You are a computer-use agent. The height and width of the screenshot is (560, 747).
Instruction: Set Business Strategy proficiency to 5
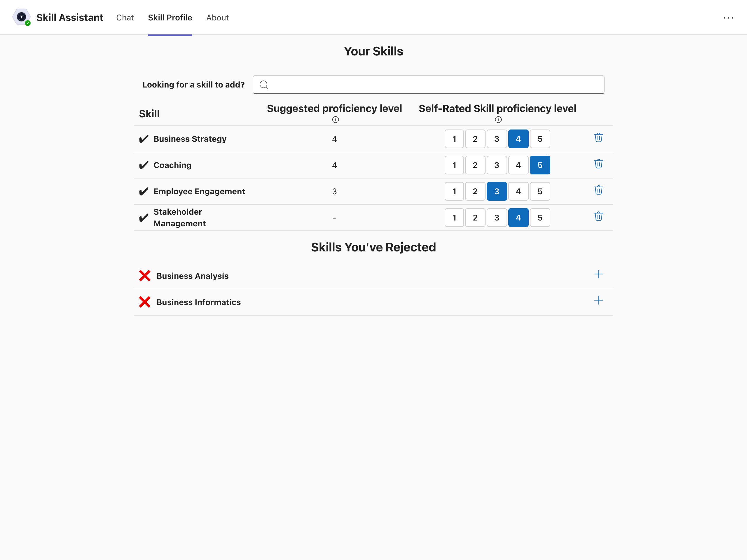coord(540,139)
